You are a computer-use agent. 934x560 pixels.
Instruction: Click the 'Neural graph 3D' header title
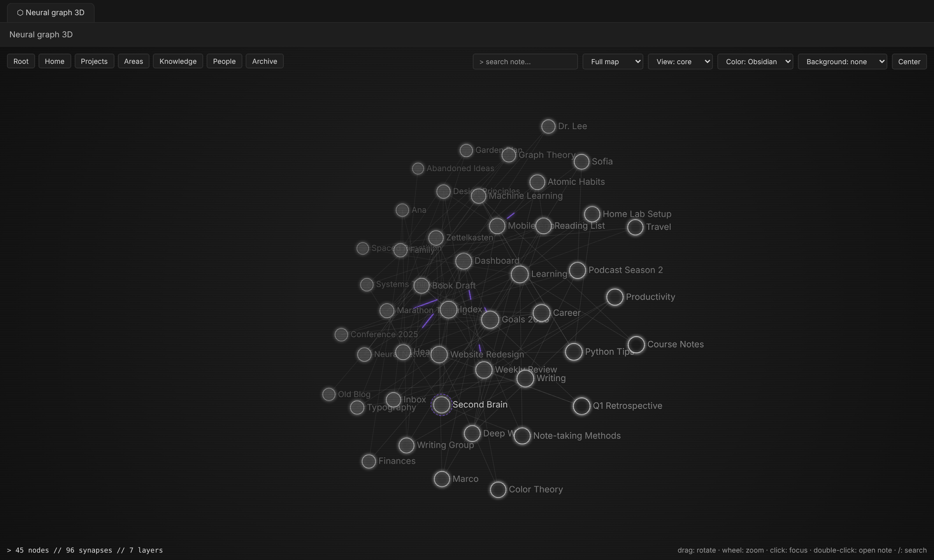(41, 35)
